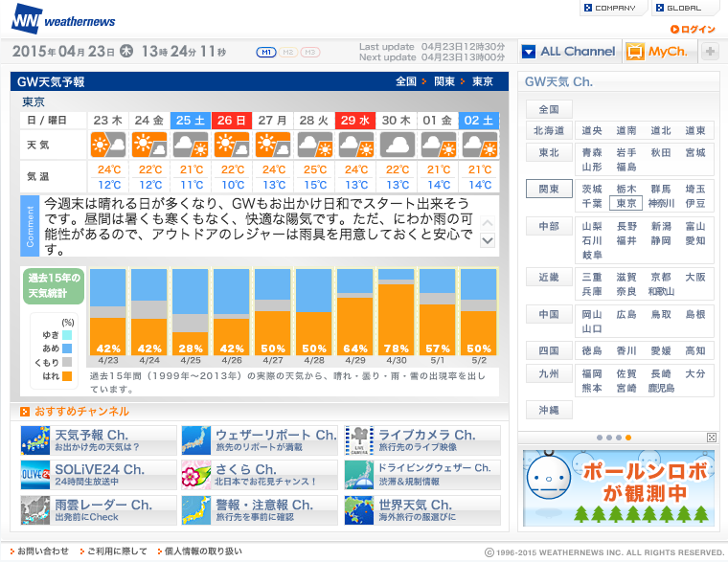Select the first banner pagination dot
This screenshot has height=562, width=728.
[x=600, y=438]
